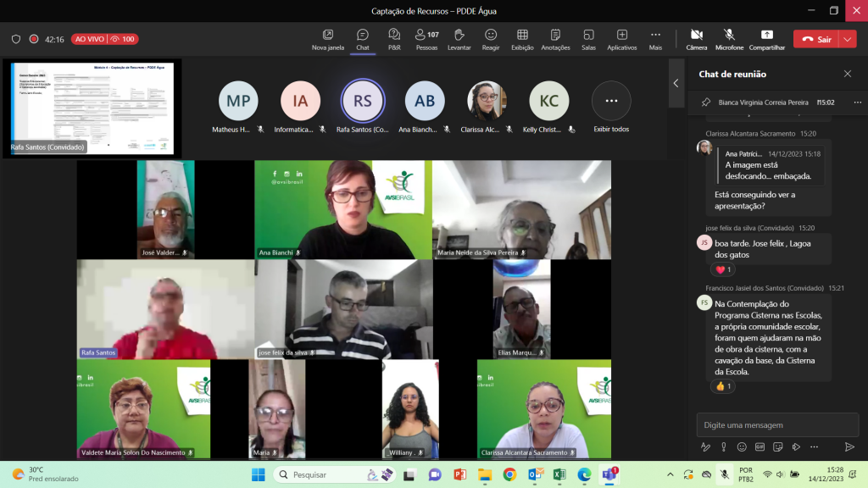
Task: Open more compose options ellipsis in chat
Action: (x=815, y=447)
